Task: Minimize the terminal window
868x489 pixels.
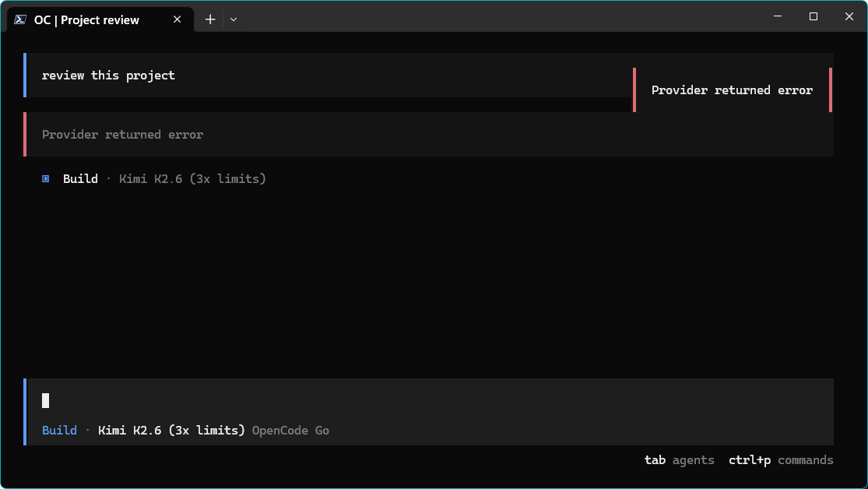Action: 777,16
